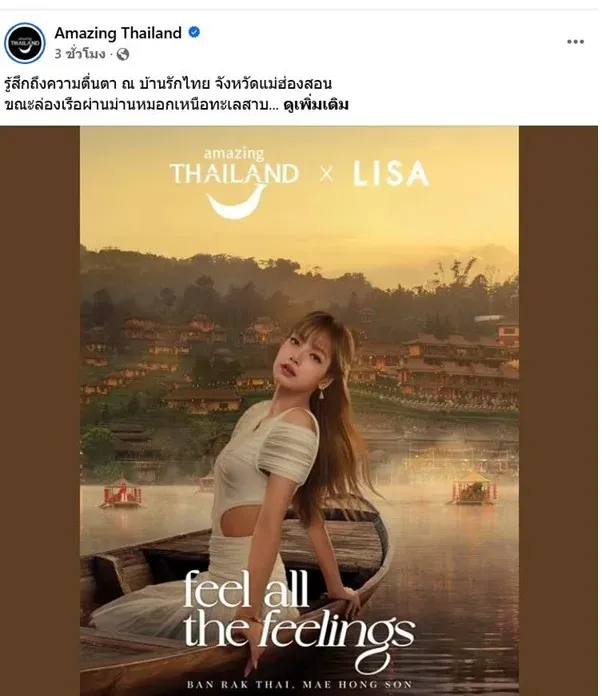The image size is (602, 696).
Task: Open the post timestamp '3 ชั่วโมง'
Action: [x=80, y=53]
